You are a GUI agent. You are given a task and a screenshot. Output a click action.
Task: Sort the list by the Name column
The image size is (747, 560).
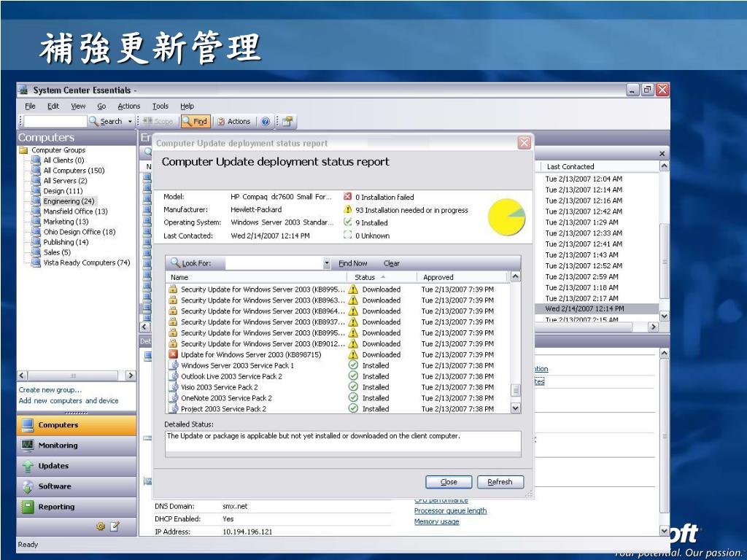(x=256, y=277)
